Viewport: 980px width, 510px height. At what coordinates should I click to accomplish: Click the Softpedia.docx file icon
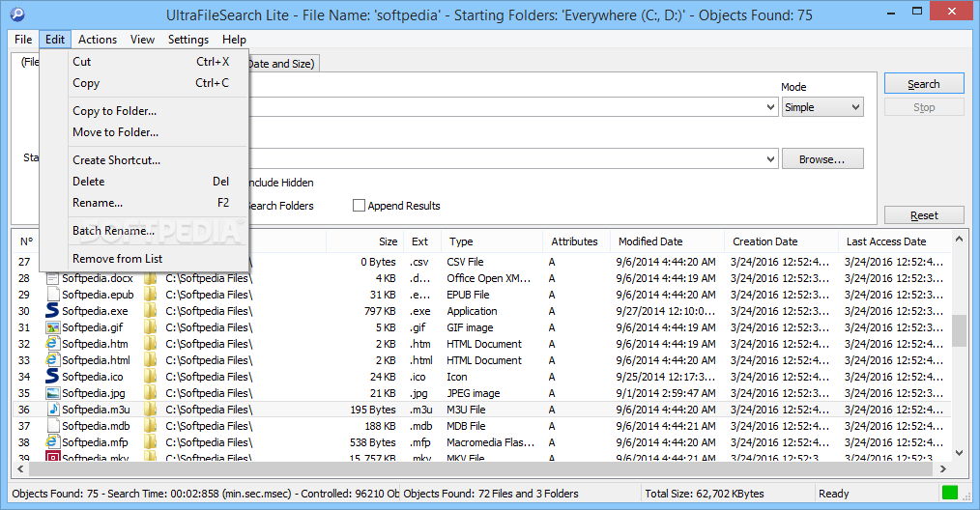(x=52, y=278)
